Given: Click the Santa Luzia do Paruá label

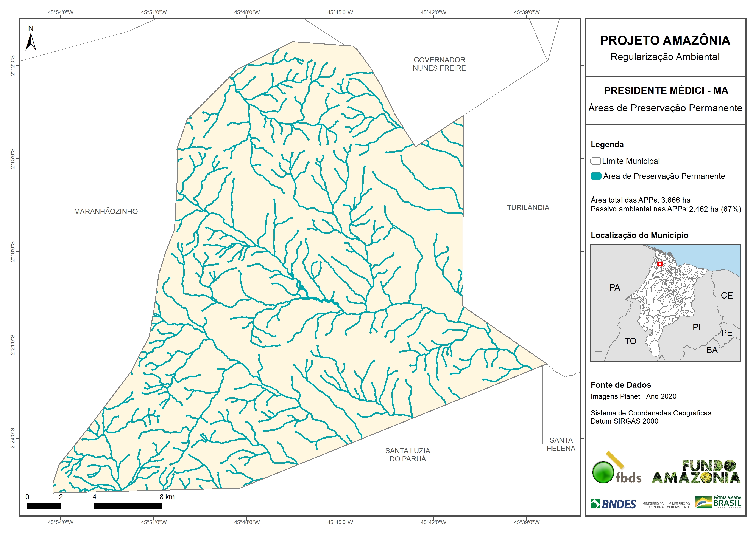Looking at the screenshot, I should [408, 455].
